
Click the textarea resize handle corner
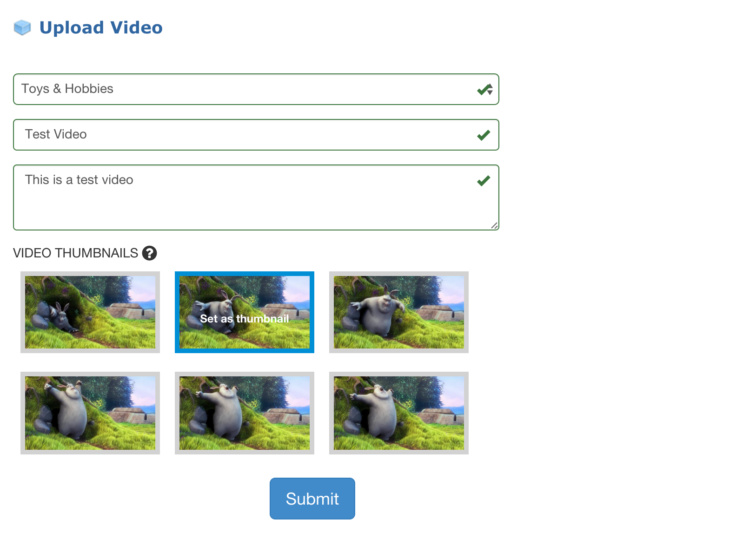pos(494,226)
